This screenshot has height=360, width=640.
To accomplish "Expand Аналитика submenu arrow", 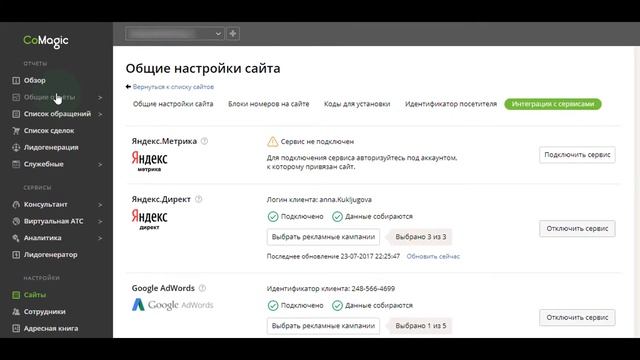I will [x=100, y=238].
